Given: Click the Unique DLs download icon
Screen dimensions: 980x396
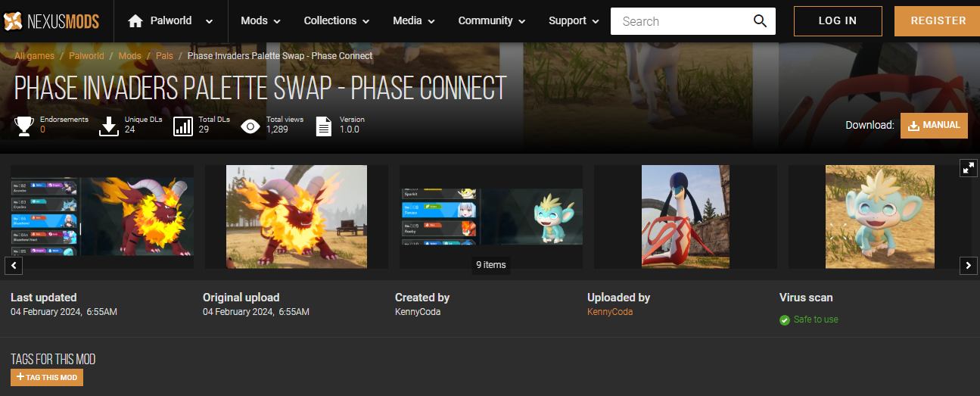Looking at the screenshot, I should [110, 126].
